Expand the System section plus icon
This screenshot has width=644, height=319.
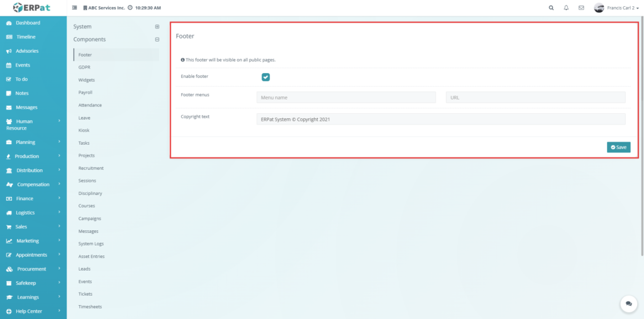tap(157, 26)
